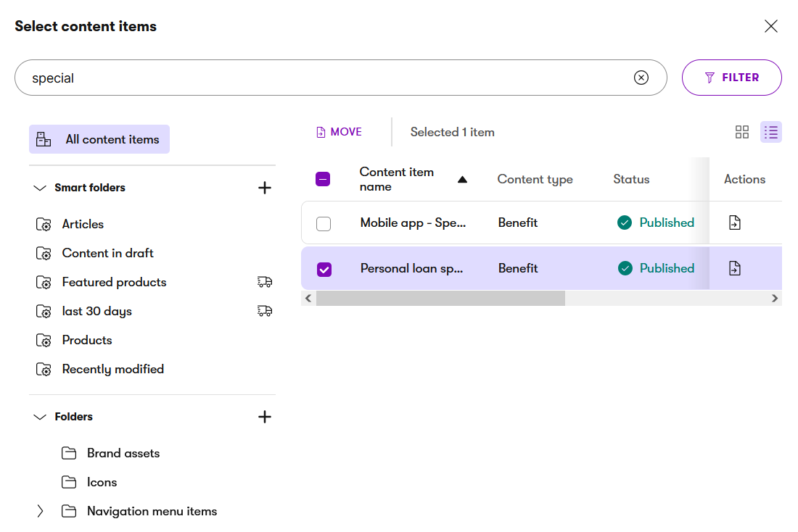Screen dimensions: 798x532
Task: Click the Mobile app - Spe... item name
Action: tap(413, 223)
